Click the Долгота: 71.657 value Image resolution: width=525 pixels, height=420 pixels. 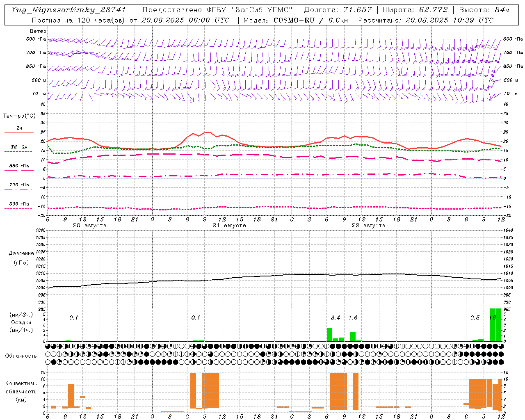pyautogui.click(x=338, y=10)
